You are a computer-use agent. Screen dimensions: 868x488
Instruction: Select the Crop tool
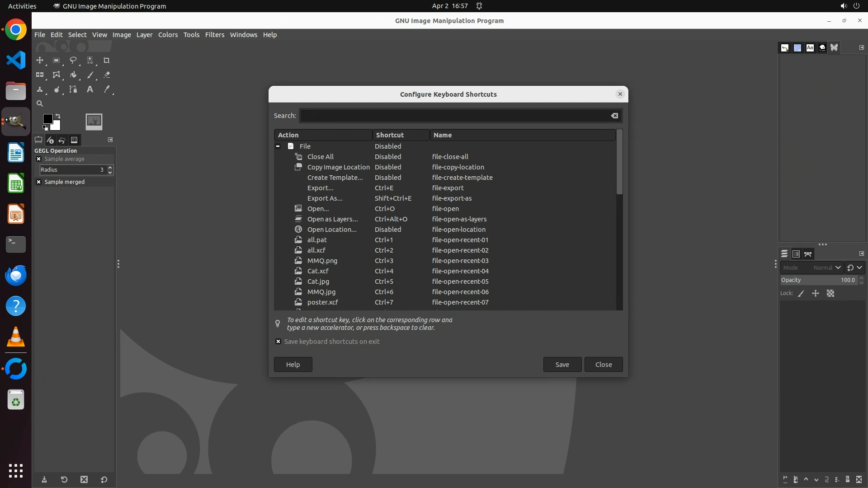[x=107, y=60]
